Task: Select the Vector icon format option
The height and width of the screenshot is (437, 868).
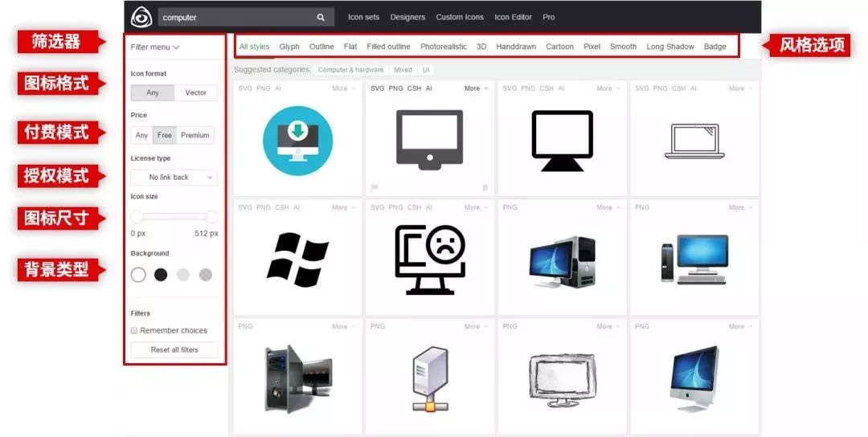Action: pyautogui.click(x=196, y=93)
